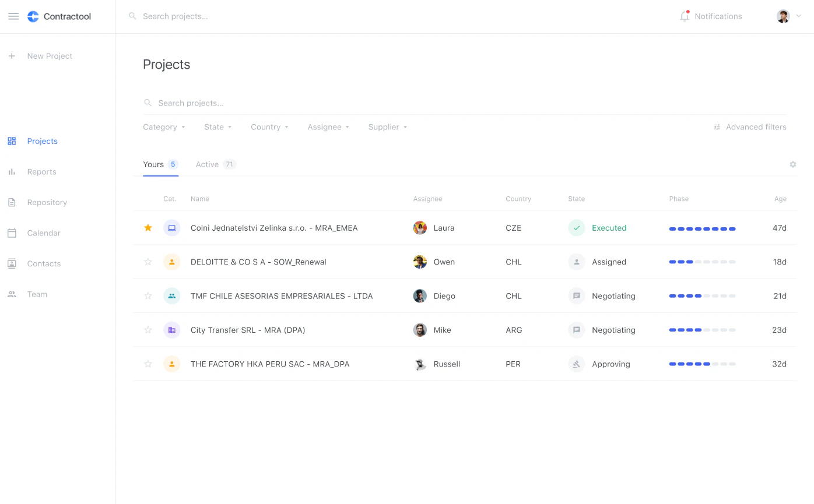The height and width of the screenshot is (504, 814).
Task: Click the phase progress bar for TMF CHILE ASESORIAS
Action: (x=702, y=296)
